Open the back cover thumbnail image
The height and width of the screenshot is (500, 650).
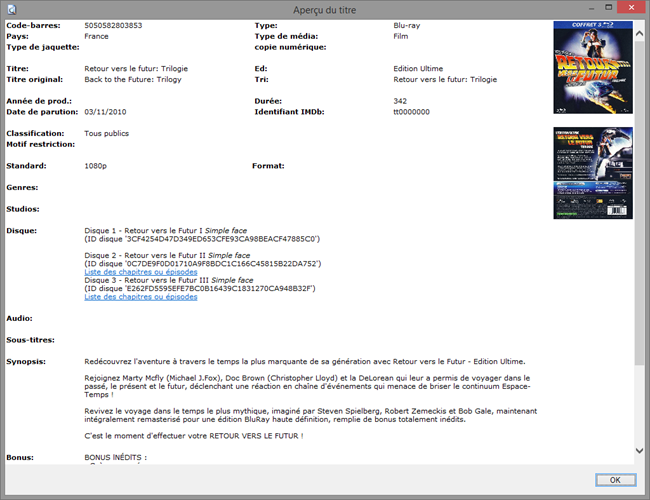coord(593,173)
